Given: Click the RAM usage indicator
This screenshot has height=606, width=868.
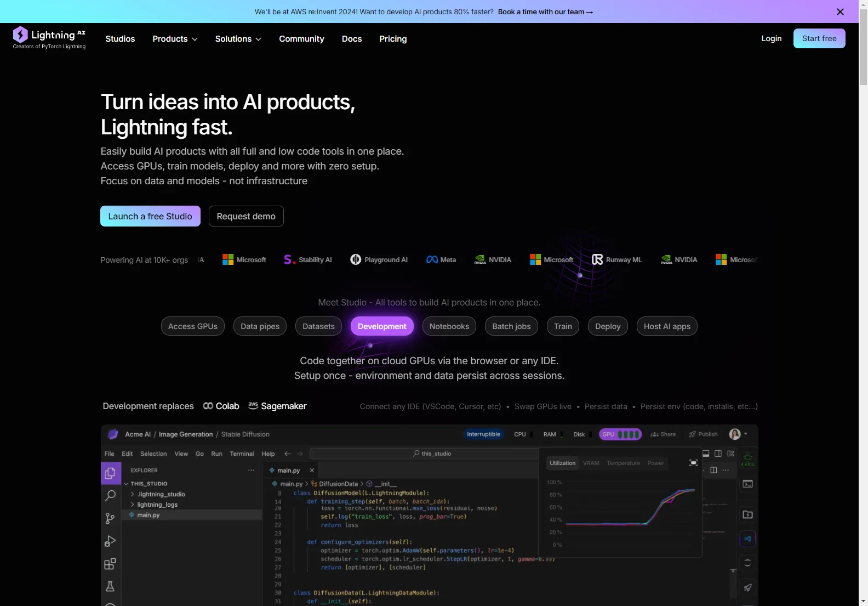Looking at the screenshot, I should click(x=553, y=434).
